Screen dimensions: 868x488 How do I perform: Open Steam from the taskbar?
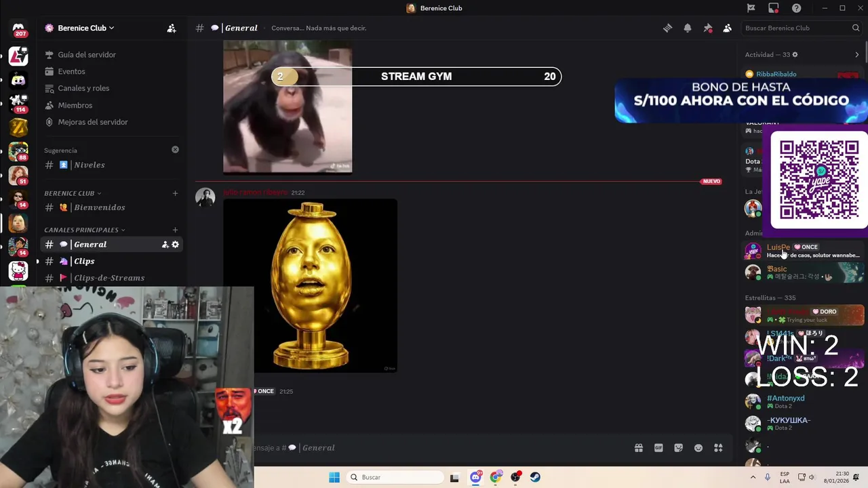[x=535, y=477]
